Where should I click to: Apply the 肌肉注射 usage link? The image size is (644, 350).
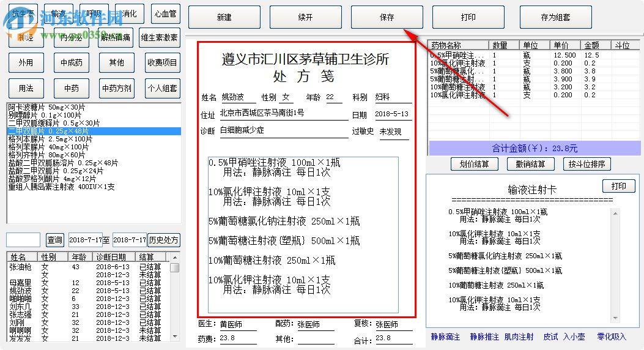519,337
